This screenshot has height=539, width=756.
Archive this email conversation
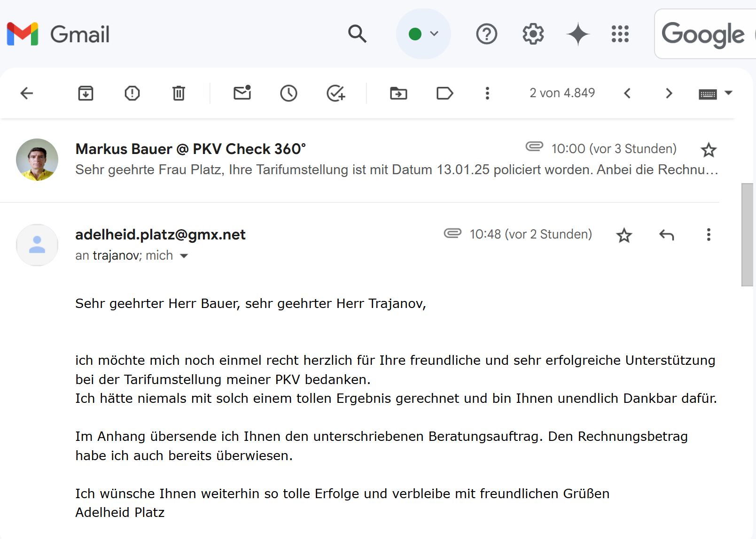pos(86,93)
